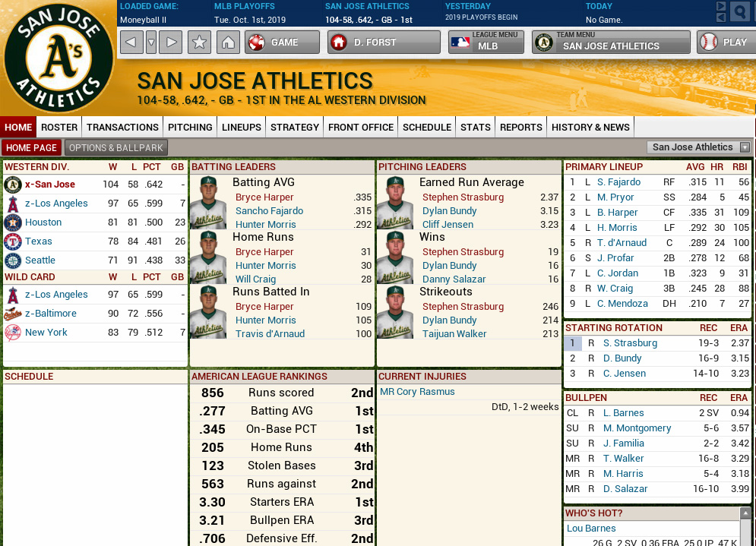Click the upper small arrow beside search

pyautogui.click(x=721, y=6)
